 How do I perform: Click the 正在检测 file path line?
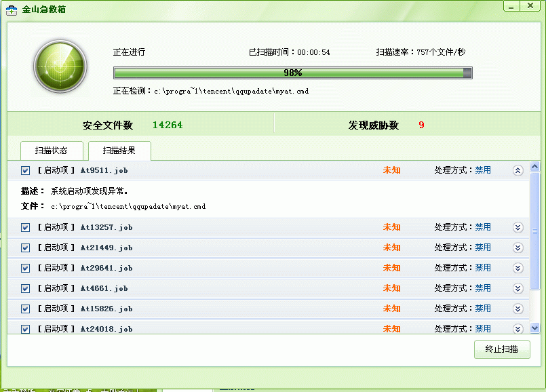point(211,91)
